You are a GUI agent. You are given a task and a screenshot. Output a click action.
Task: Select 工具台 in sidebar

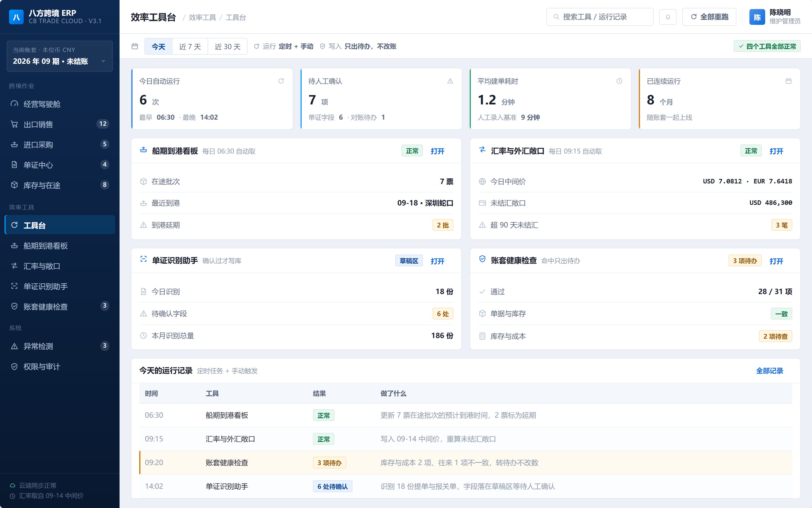[x=60, y=225]
